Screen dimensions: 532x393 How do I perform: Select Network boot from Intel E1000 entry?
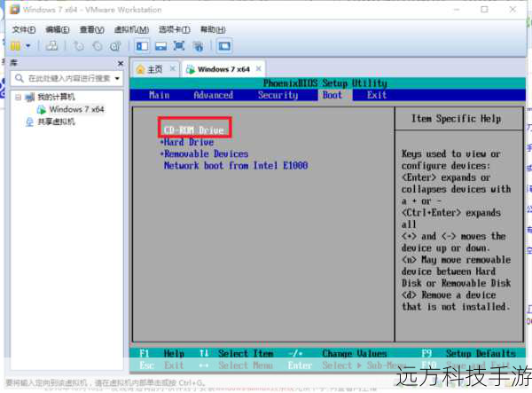coord(236,166)
